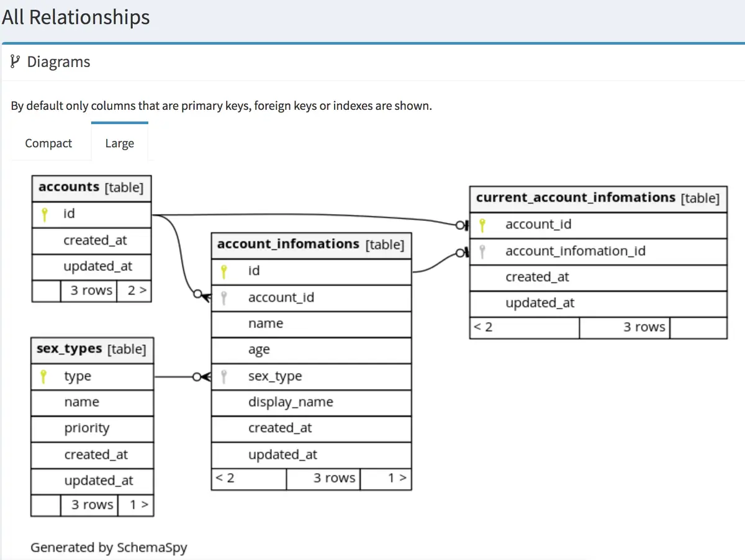Click the gray key icon next to sex_type
The width and height of the screenshot is (745, 560).
[x=225, y=376]
